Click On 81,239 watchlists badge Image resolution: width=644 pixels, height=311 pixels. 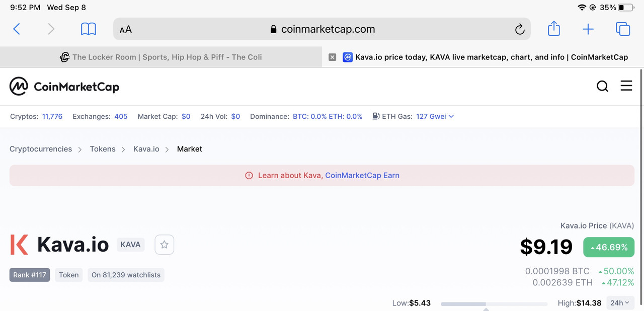point(126,275)
